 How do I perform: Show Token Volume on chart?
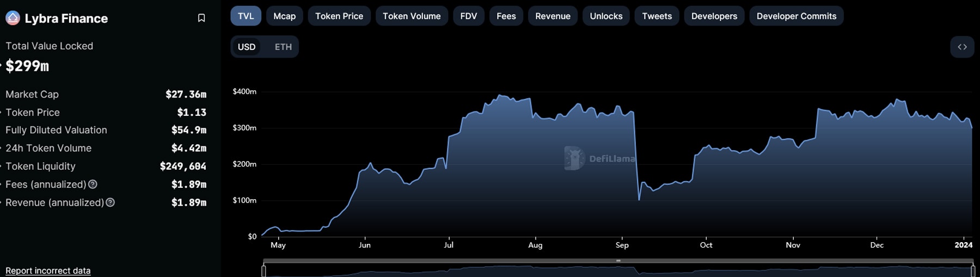411,16
